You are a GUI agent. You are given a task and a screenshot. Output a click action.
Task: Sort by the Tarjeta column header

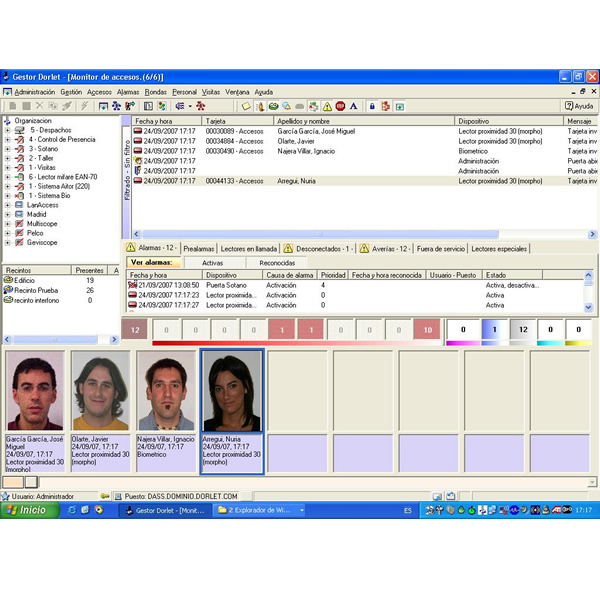pos(238,121)
